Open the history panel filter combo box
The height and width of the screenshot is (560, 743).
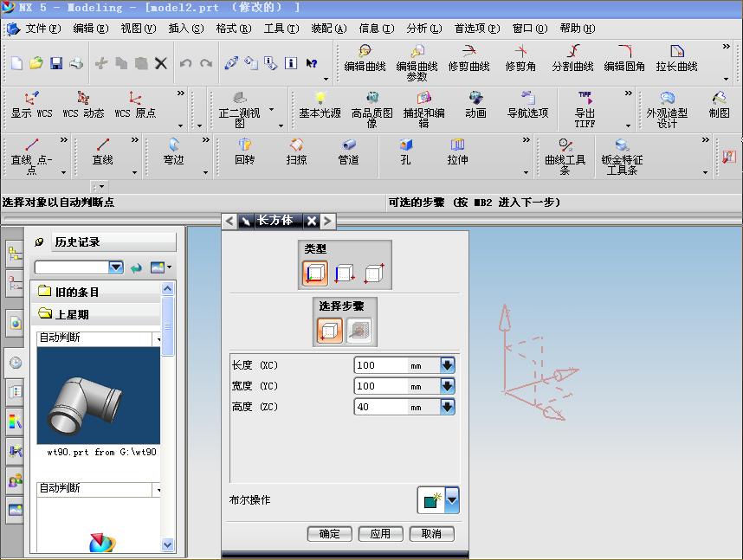pyautogui.click(x=79, y=267)
